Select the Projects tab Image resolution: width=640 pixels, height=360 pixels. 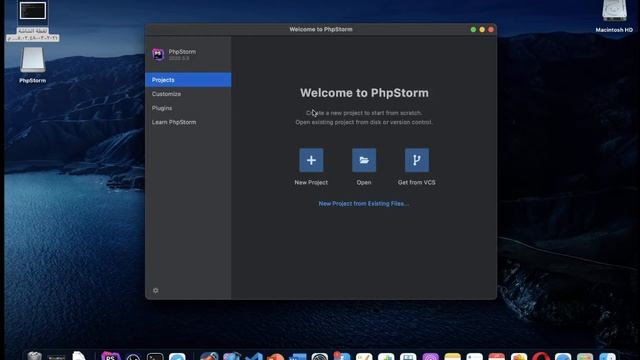tap(188, 80)
